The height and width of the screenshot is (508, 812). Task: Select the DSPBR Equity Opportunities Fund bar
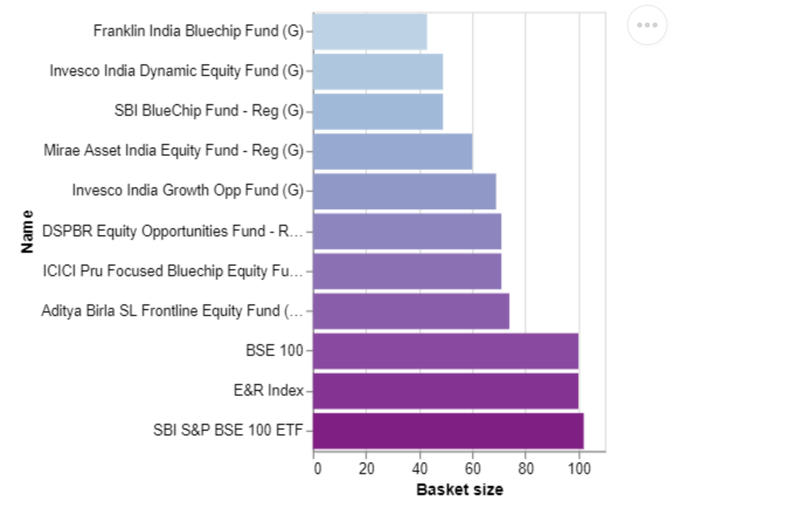pyautogui.click(x=407, y=231)
